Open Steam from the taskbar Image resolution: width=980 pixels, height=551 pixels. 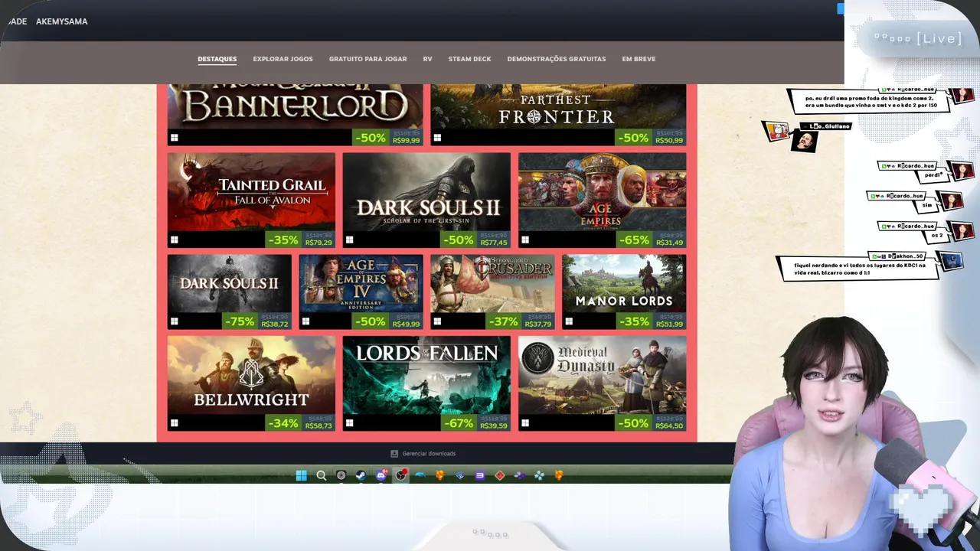361,475
